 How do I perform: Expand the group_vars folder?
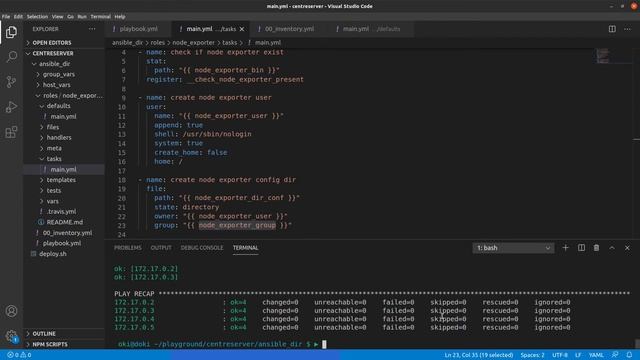[58, 74]
